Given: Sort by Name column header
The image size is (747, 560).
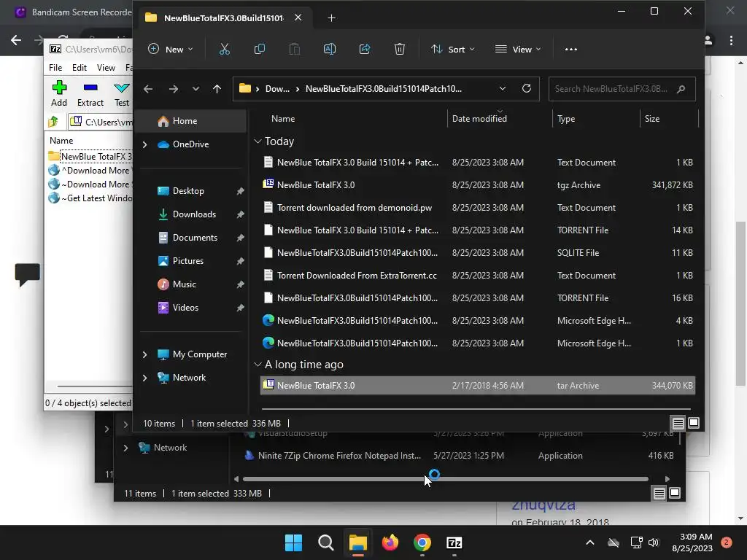Looking at the screenshot, I should (350, 119).
